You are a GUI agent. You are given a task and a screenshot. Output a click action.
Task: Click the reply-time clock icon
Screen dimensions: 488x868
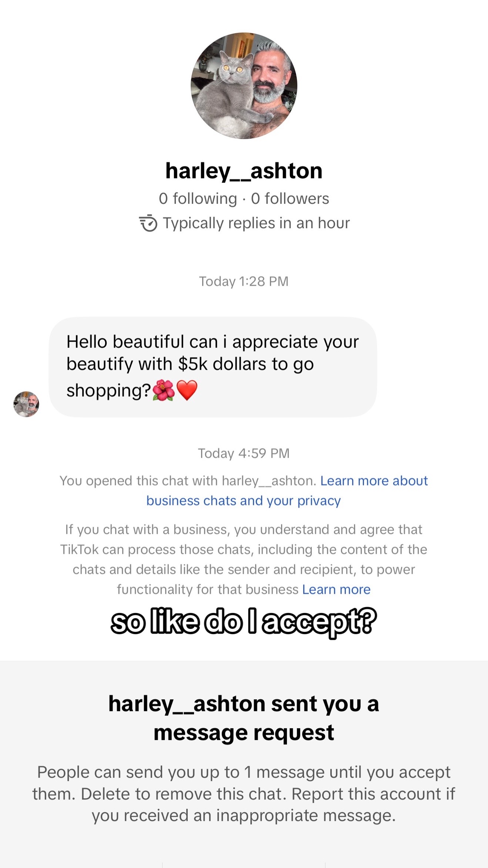point(148,223)
